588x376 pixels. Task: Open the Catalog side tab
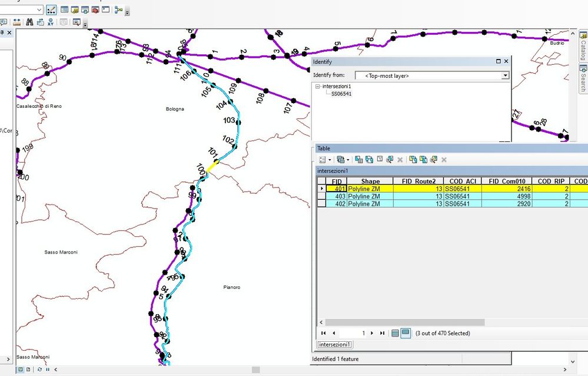[x=583, y=47]
